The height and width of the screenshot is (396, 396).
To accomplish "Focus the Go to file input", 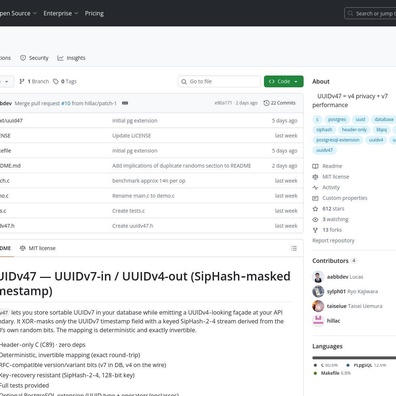I will 219,81.
